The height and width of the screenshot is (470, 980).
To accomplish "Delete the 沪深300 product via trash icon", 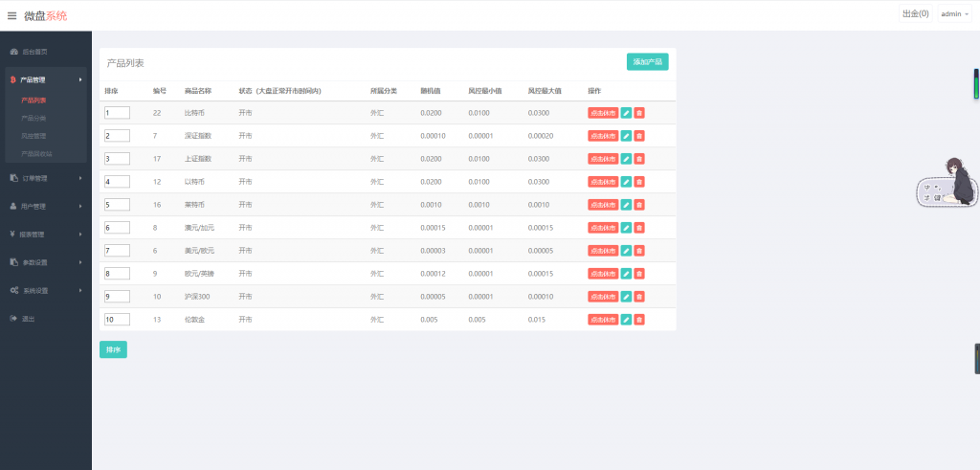I will [x=639, y=296].
